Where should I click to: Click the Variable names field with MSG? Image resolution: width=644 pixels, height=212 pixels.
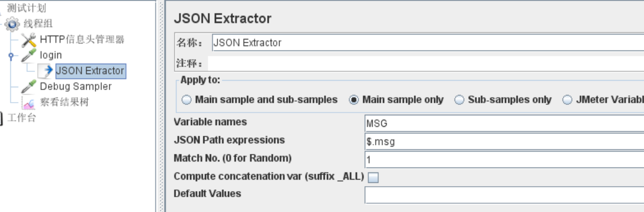coord(504,123)
